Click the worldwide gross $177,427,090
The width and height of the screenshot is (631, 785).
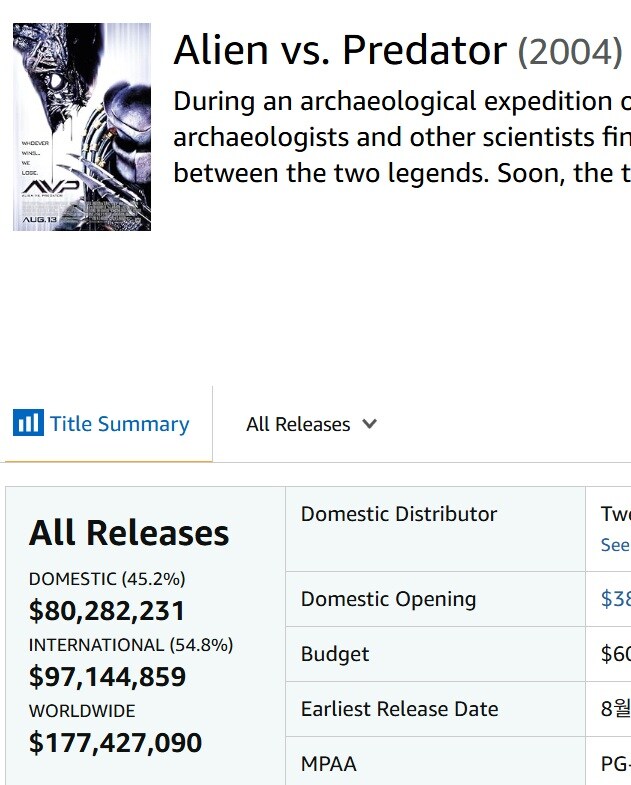[x=115, y=743]
